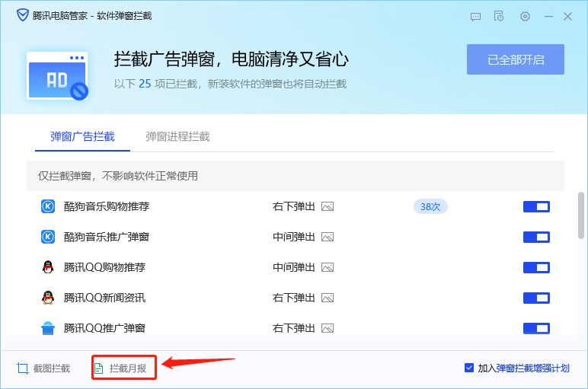This screenshot has width=588, height=389.
Task: Preview popup image for 酷狗音乐购物推荐
Action: coord(328,206)
